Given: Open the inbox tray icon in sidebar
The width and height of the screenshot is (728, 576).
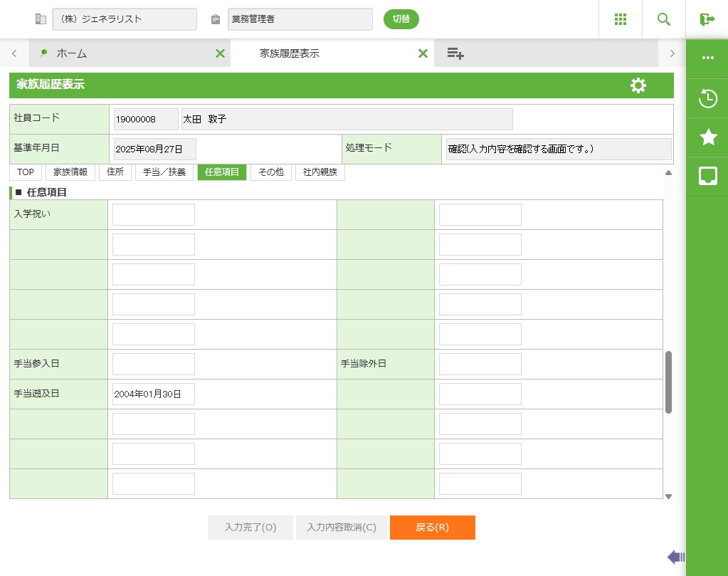Looking at the screenshot, I should point(707,177).
